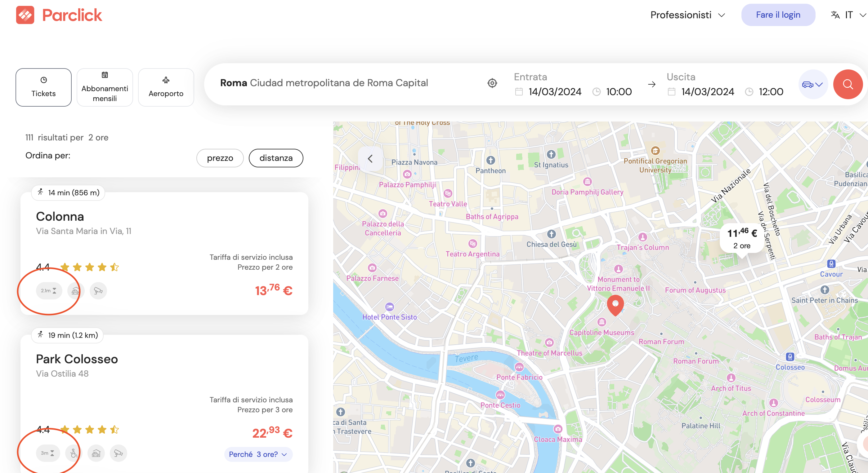Click the red location pin on the map

coord(615,305)
